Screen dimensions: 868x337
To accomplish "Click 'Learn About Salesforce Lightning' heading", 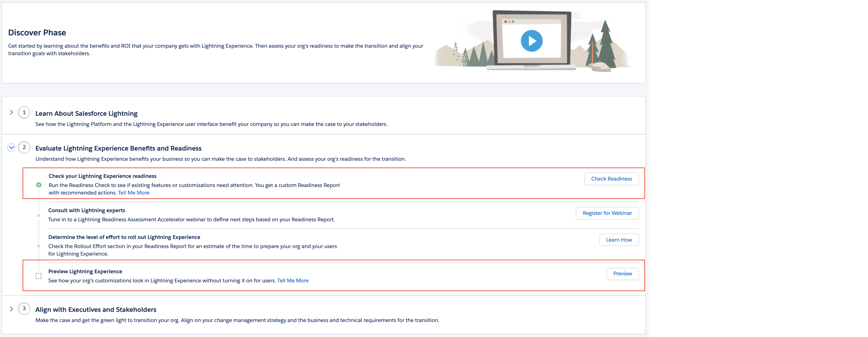I will (86, 114).
